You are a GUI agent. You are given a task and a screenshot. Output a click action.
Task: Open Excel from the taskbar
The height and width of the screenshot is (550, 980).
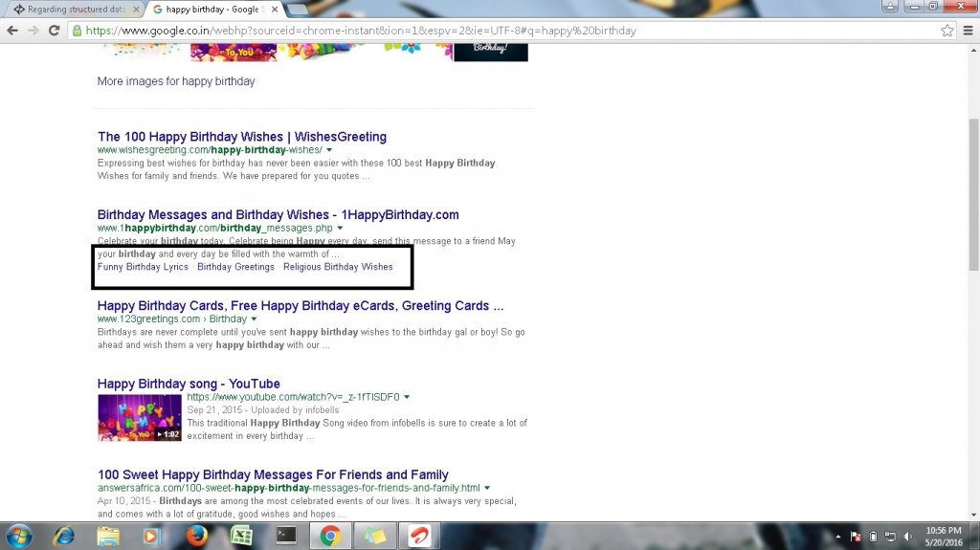click(241, 537)
